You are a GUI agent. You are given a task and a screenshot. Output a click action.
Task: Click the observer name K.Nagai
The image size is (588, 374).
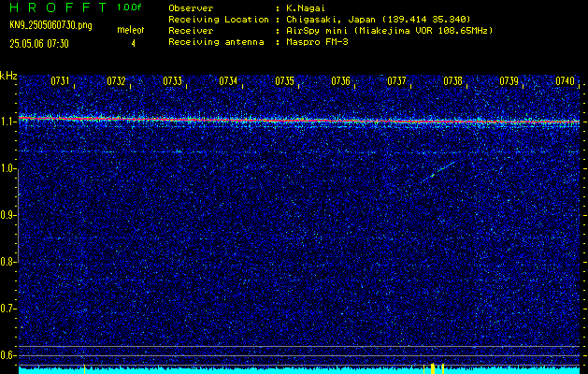[305, 8]
